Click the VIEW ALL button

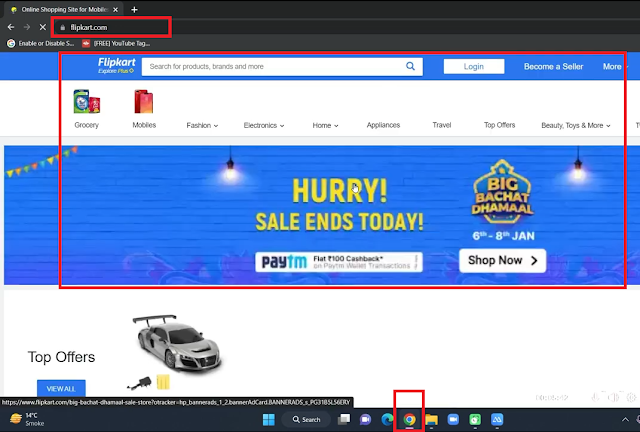click(61, 388)
